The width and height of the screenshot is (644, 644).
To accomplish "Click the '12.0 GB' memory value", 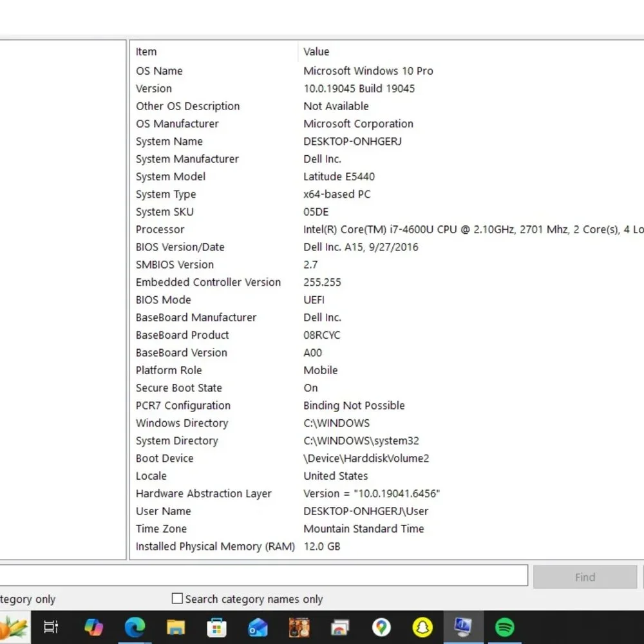I will (x=322, y=548).
